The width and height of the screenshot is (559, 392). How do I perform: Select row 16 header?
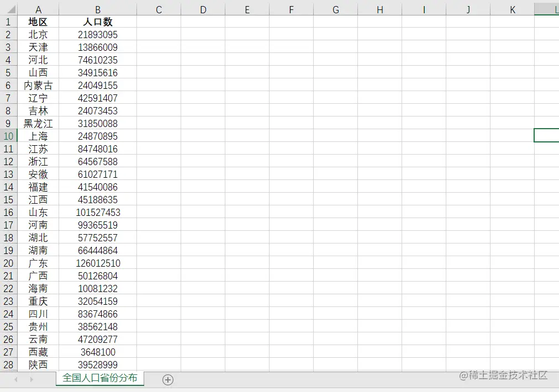coord(8,213)
